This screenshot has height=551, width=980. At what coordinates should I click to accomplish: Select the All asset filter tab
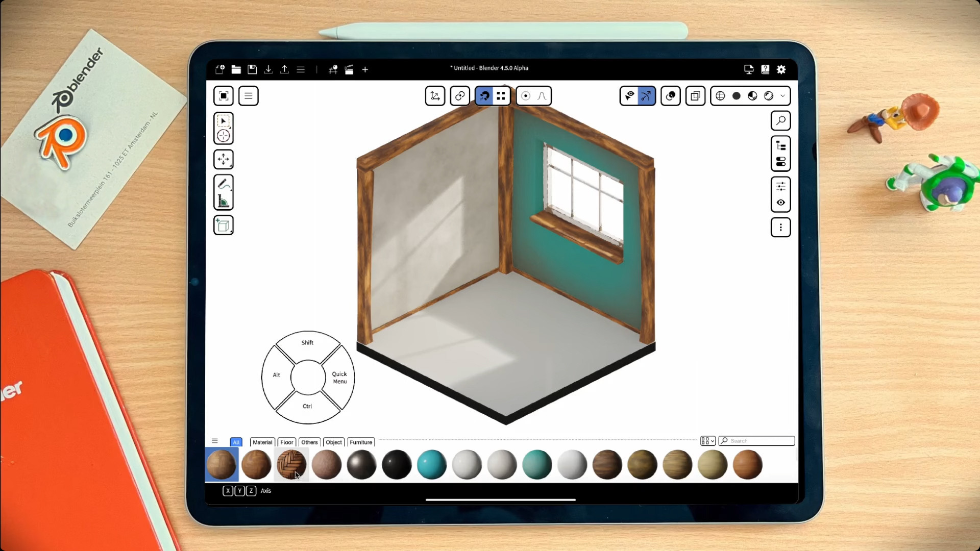tap(236, 442)
